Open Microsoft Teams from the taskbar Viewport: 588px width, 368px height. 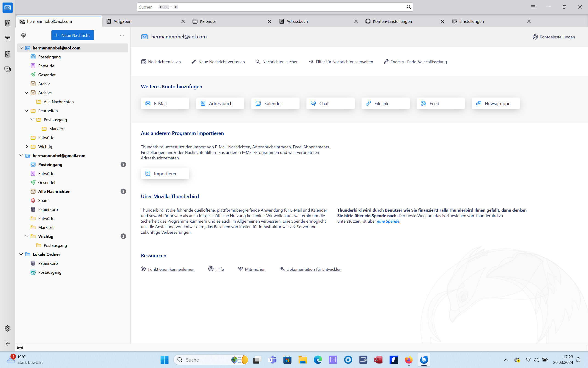click(272, 360)
